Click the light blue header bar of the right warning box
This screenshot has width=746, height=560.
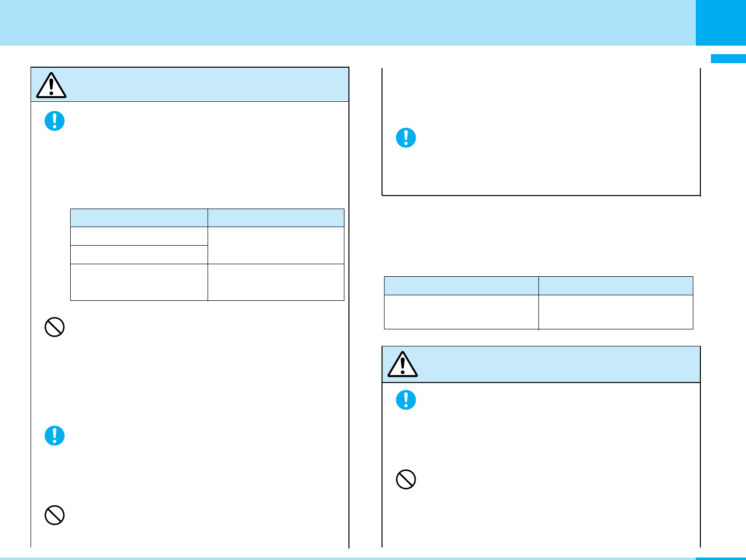coord(551,364)
